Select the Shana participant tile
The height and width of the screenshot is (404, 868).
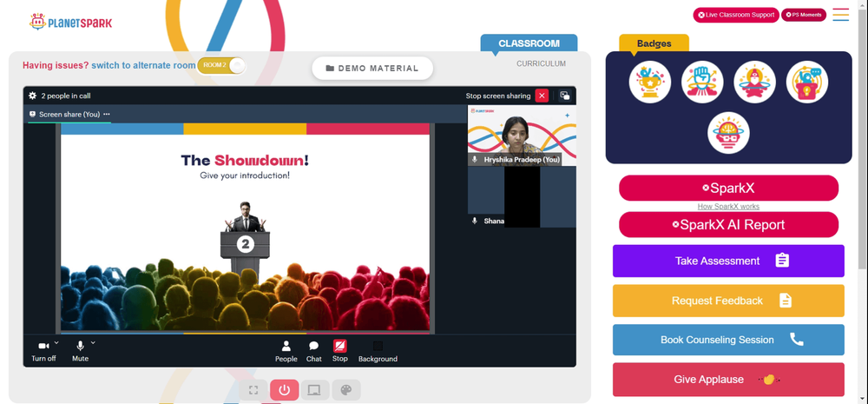[522, 197]
